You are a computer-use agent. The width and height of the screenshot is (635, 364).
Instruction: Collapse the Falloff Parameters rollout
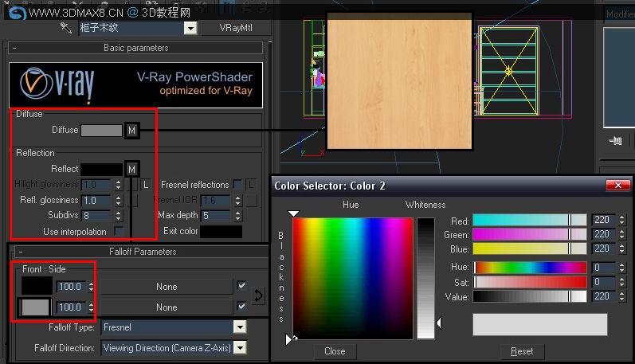click(x=20, y=252)
